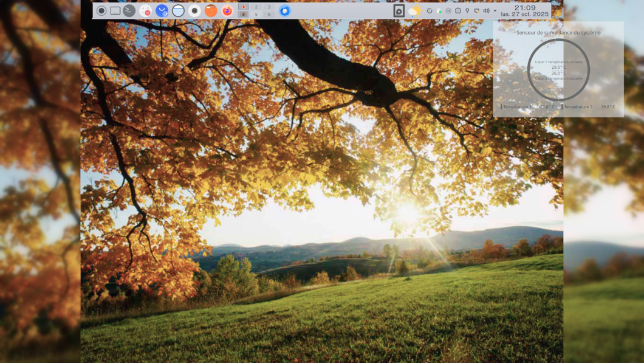Open the application launcher menu
The image size is (644, 363).
[x=101, y=10]
